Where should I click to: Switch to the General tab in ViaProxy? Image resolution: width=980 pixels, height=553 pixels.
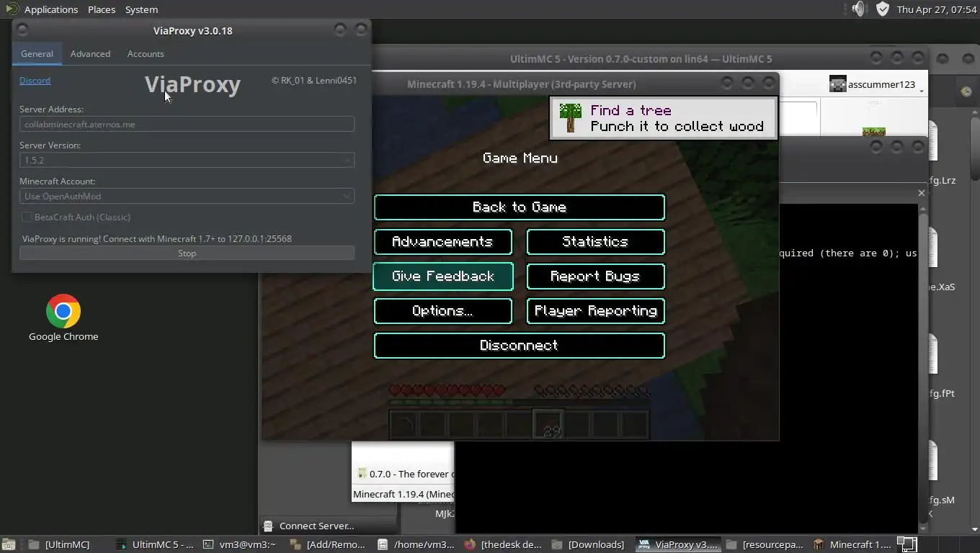pos(37,53)
